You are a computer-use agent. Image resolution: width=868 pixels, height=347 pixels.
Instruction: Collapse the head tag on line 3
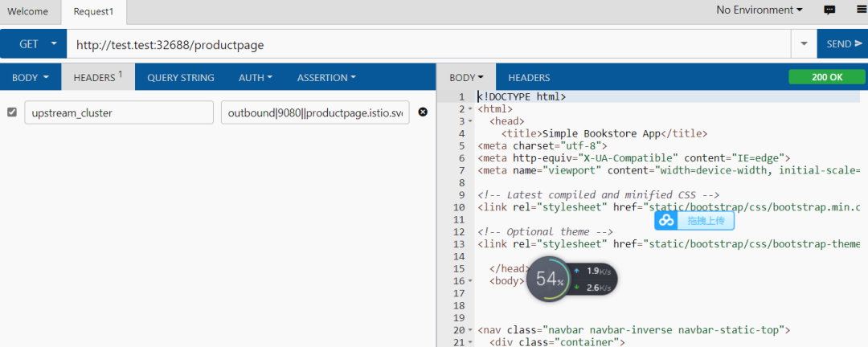[x=470, y=120]
